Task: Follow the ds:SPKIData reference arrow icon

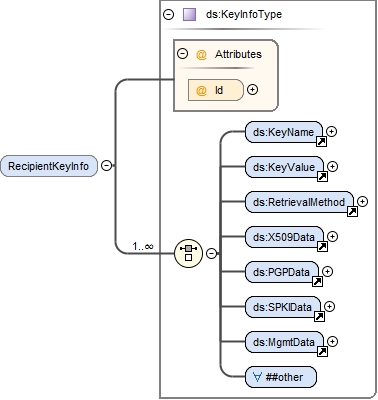Action: point(319,317)
